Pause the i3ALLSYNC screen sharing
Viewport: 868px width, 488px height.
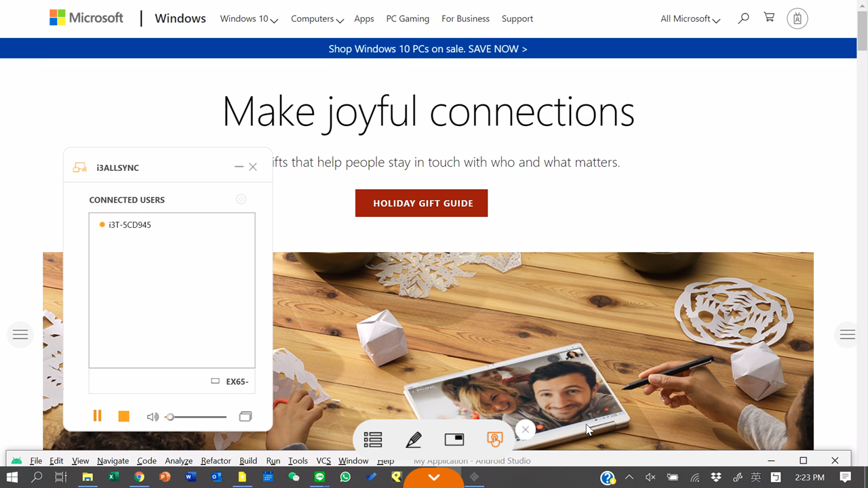click(x=98, y=416)
